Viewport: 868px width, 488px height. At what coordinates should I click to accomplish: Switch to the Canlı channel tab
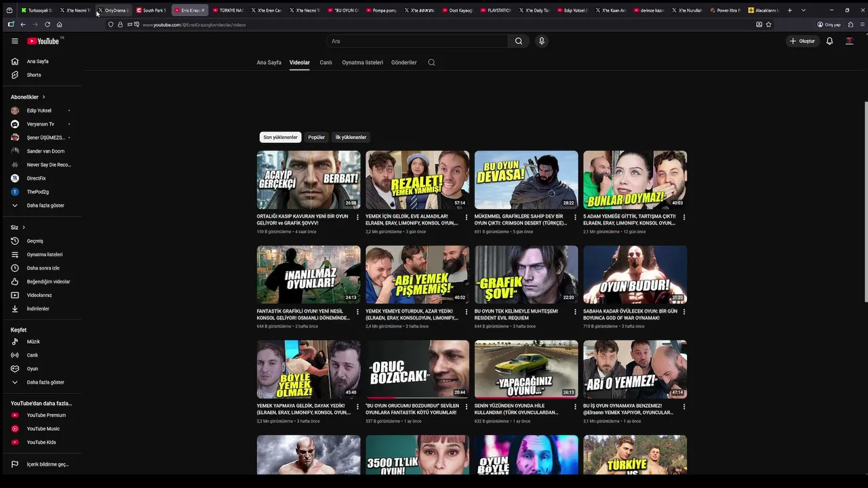(x=326, y=62)
